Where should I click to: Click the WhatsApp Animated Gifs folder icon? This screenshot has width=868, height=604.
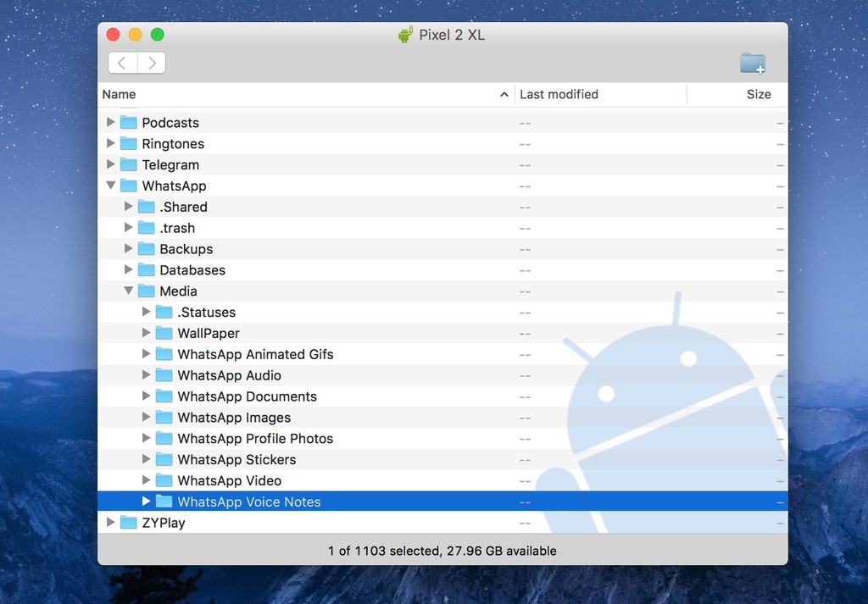(x=164, y=354)
